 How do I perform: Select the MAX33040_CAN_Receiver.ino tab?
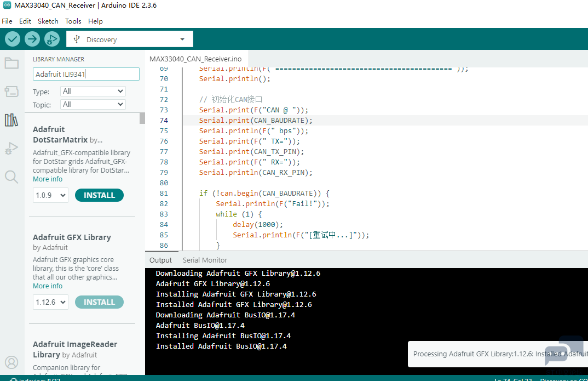pos(195,59)
